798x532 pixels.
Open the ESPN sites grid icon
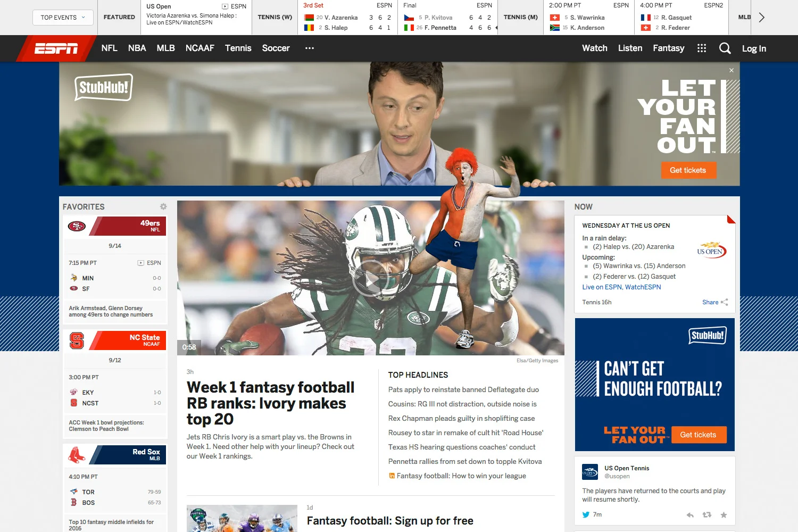point(702,48)
